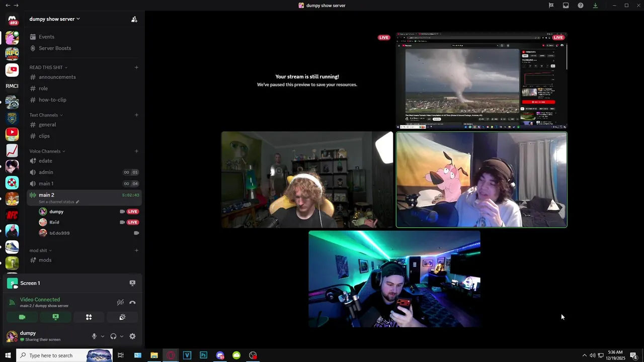Toggle the screen share button

tap(55, 317)
